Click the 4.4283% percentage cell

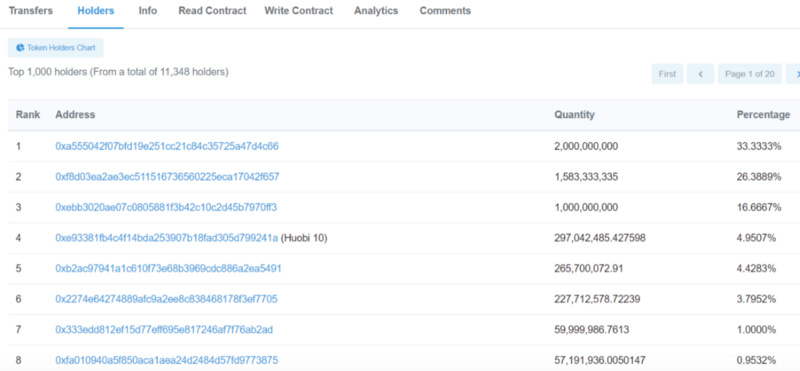pos(756,268)
